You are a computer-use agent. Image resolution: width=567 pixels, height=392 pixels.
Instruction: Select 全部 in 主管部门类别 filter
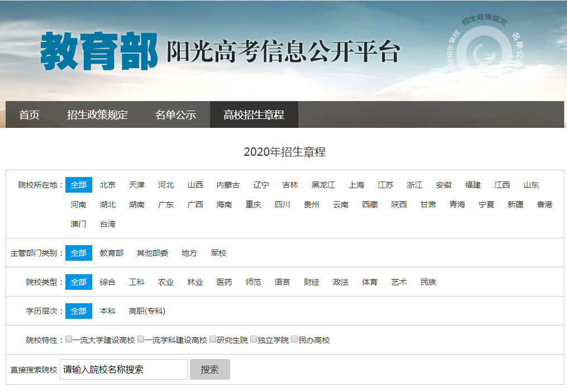(x=79, y=253)
